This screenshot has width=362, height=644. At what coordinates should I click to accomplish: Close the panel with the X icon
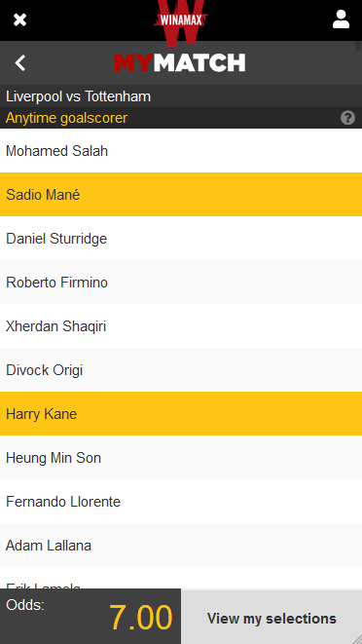pyautogui.click(x=19, y=19)
